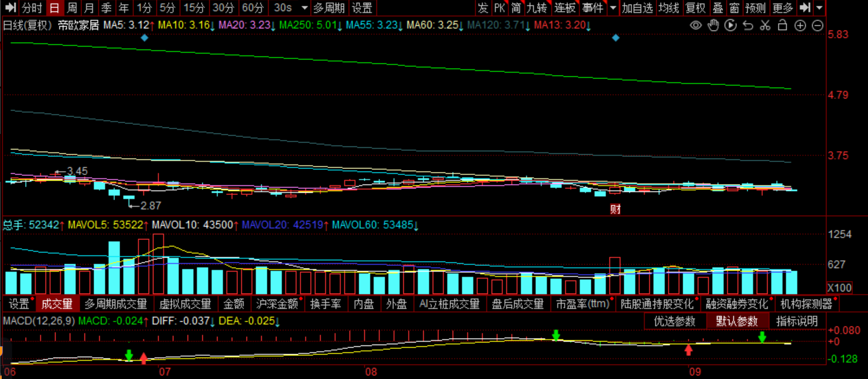Switch to 分时 intraday view
The height and width of the screenshot is (379, 868).
(x=32, y=8)
